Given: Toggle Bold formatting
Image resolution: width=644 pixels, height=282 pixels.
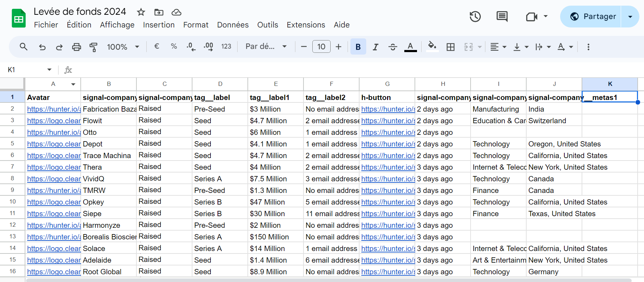Looking at the screenshot, I should coord(358,47).
